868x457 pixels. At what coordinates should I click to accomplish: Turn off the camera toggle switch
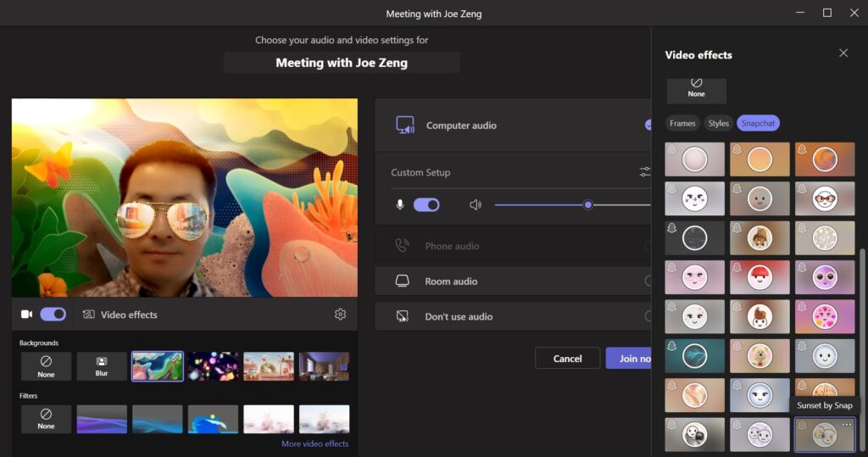point(53,315)
